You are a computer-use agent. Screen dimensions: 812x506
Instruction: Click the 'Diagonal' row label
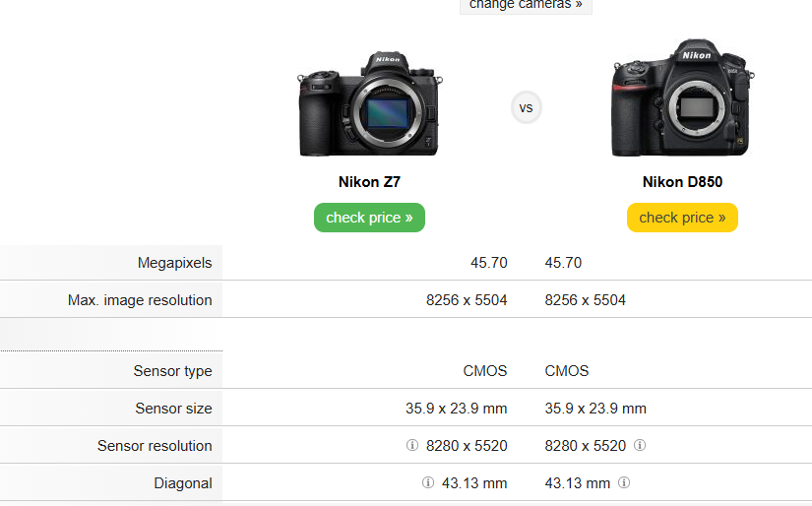pos(183,483)
